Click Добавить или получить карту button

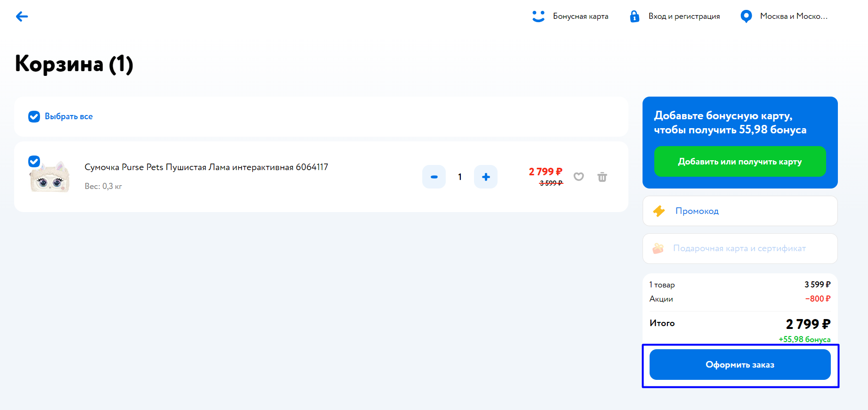click(740, 161)
